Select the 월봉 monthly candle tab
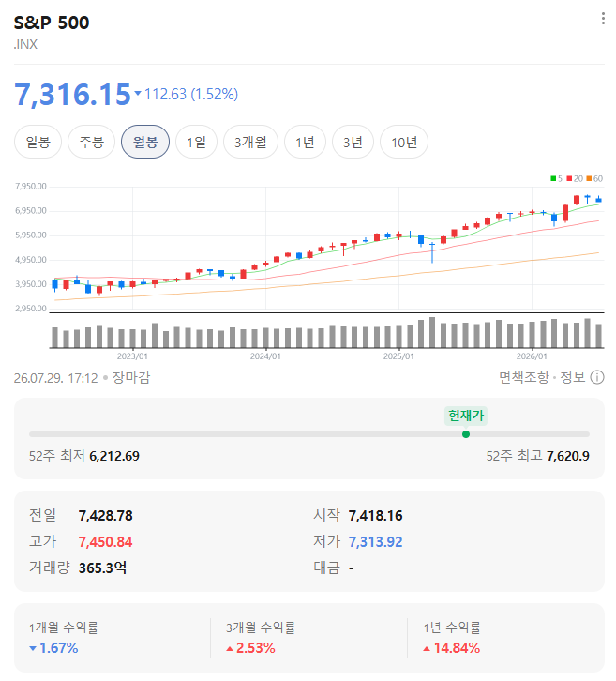This screenshot has width=616, height=681. [145, 142]
